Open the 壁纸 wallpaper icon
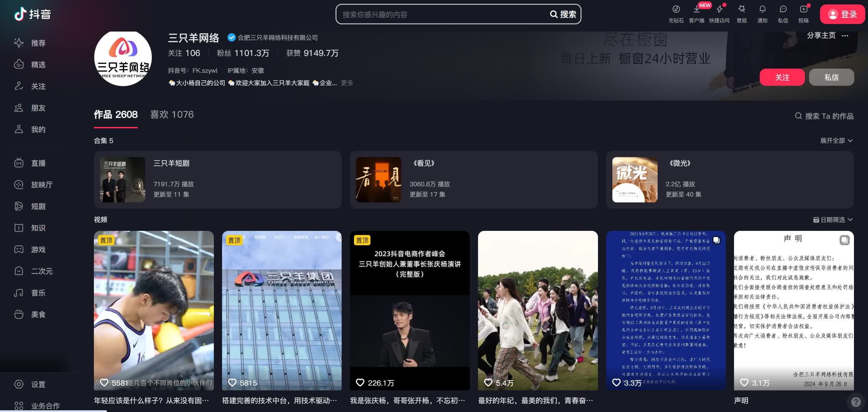 click(742, 14)
